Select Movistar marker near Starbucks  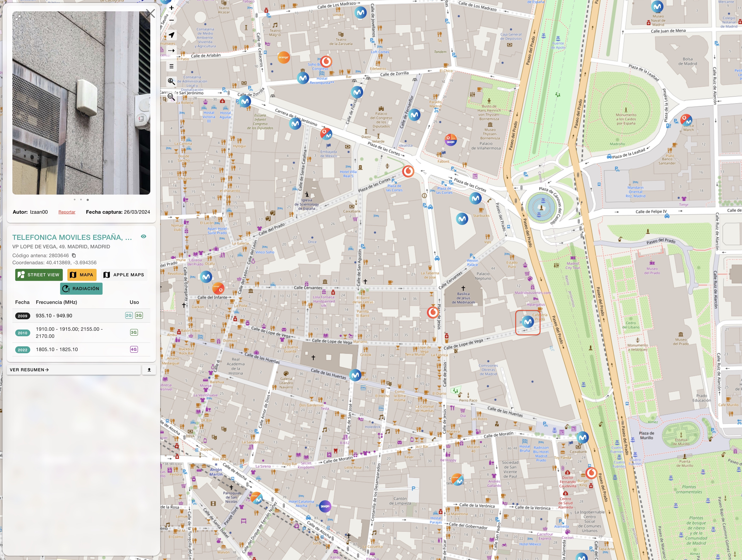click(x=476, y=199)
